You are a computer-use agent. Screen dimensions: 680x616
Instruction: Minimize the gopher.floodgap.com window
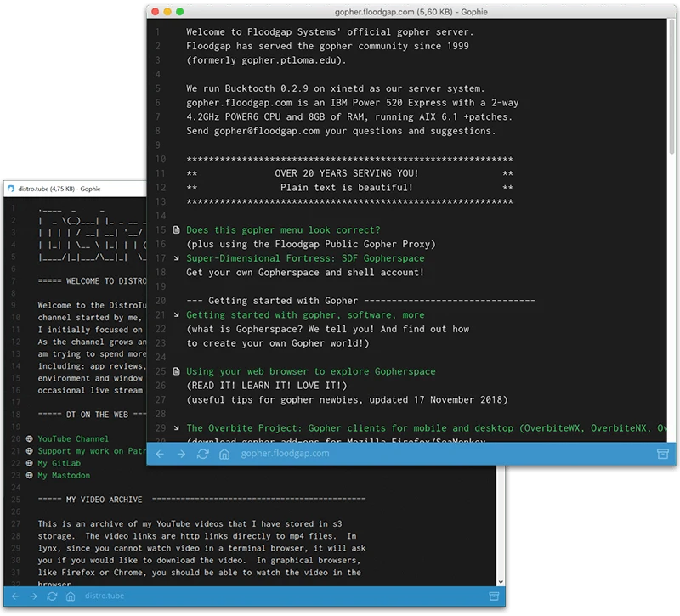(167, 12)
